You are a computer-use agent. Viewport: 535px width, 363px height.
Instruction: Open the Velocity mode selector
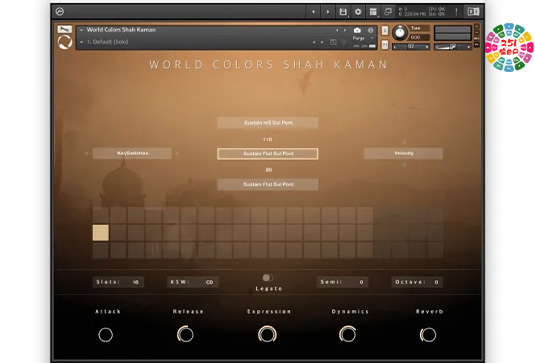pos(403,153)
